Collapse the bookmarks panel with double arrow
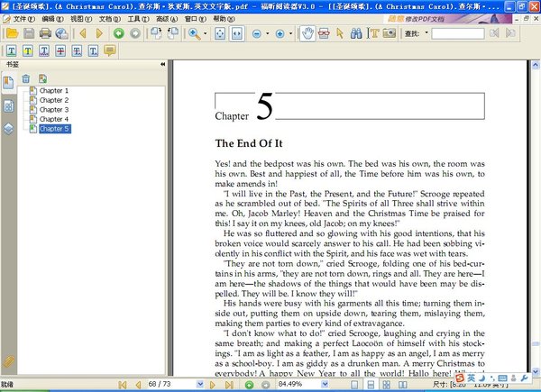 [x=162, y=65]
